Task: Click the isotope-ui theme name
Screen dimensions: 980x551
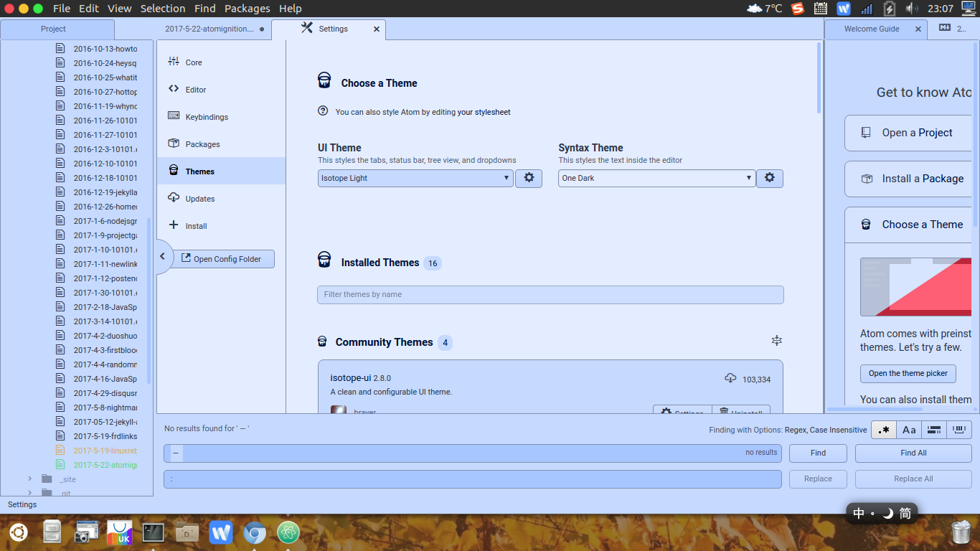Action: (350, 378)
